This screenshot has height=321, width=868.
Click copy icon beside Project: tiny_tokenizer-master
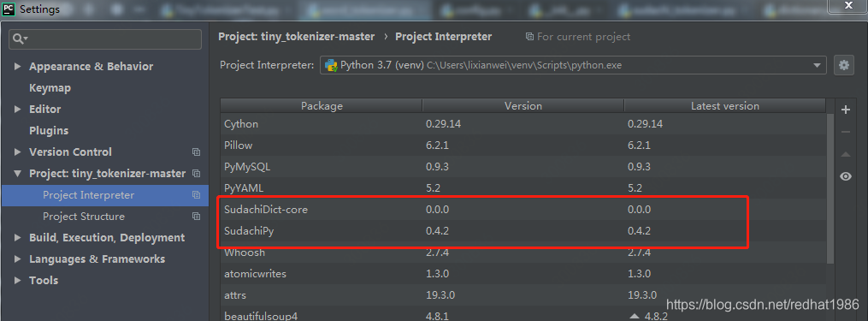(x=196, y=174)
